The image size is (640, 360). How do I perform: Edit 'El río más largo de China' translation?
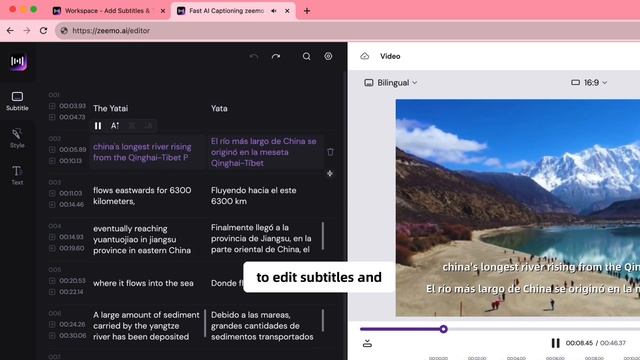coord(264,152)
